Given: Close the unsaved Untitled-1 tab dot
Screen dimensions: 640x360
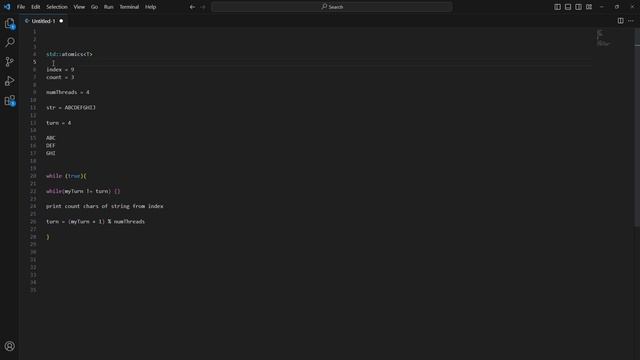Looking at the screenshot, I should [61, 21].
